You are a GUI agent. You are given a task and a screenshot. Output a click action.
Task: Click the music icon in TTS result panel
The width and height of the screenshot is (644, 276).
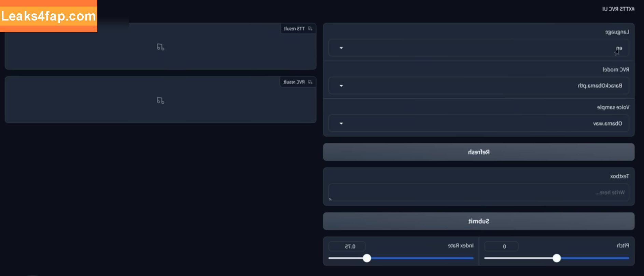160,47
